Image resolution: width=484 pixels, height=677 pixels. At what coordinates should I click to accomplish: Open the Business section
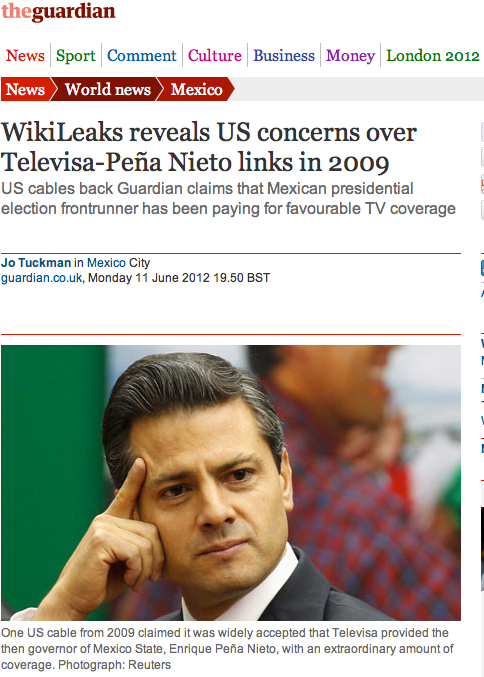[284, 56]
